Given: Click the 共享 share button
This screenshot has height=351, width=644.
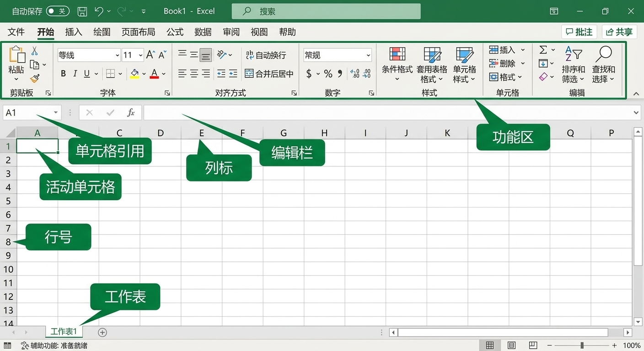Looking at the screenshot, I should (x=620, y=32).
